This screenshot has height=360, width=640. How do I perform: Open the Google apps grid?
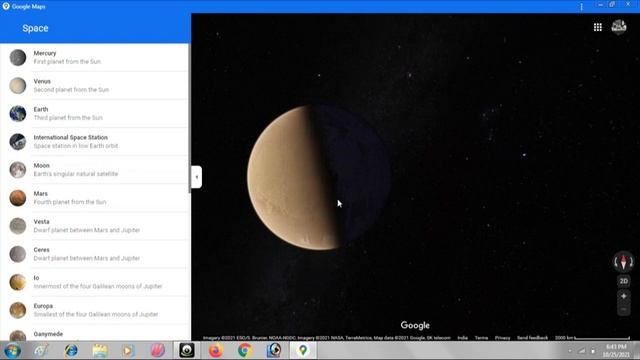(x=598, y=27)
